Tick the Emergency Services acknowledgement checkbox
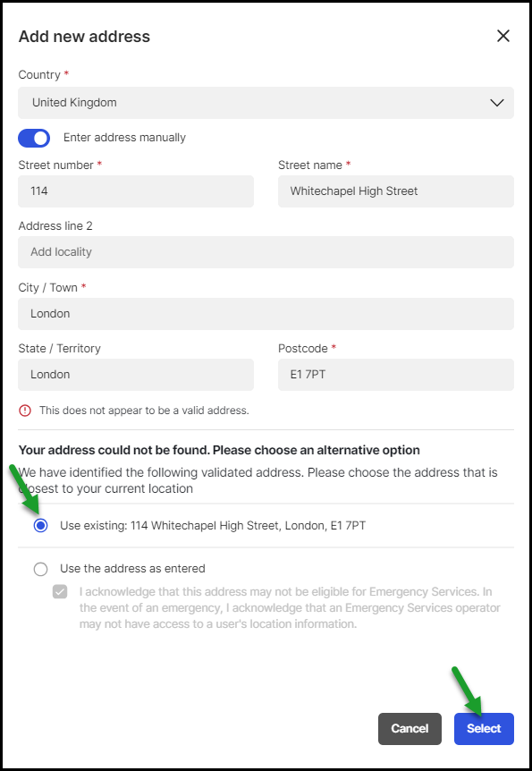 [x=60, y=591]
